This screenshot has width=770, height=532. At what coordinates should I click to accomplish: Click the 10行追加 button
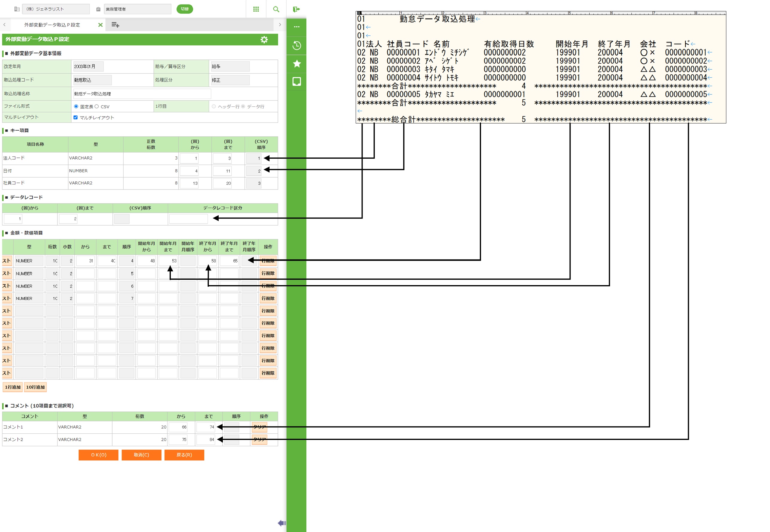coord(35,387)
